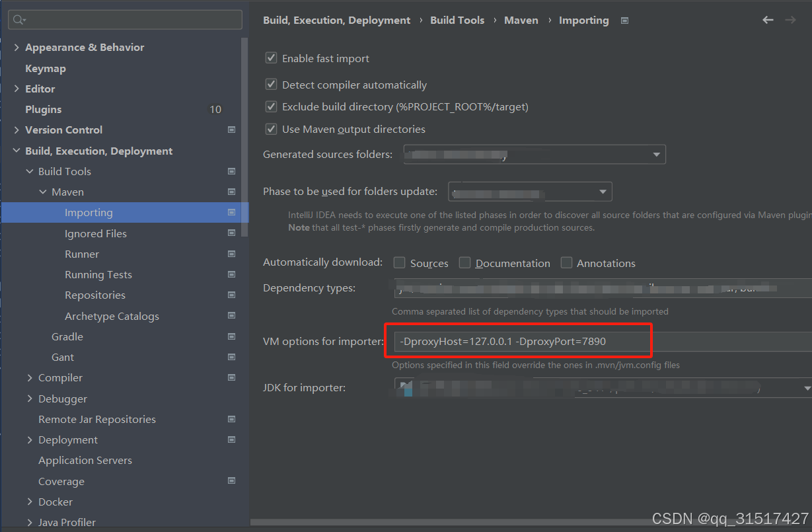812x532 pixels.
Task: Expand the Version Control section arrow
Action: (x=17, y=130)
